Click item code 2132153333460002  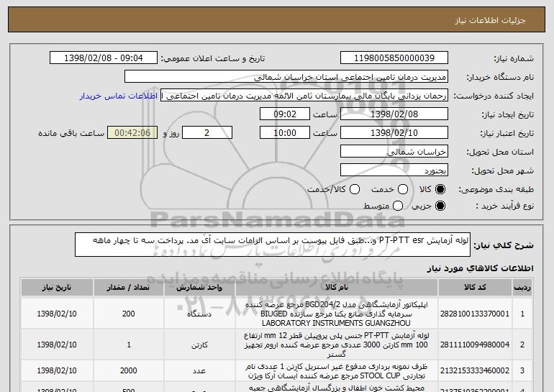coord(475,370)
